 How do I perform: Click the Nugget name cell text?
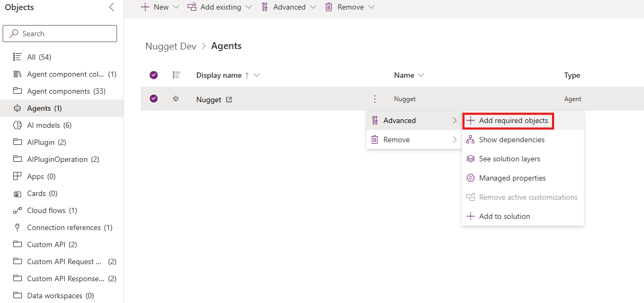[405, 99]
